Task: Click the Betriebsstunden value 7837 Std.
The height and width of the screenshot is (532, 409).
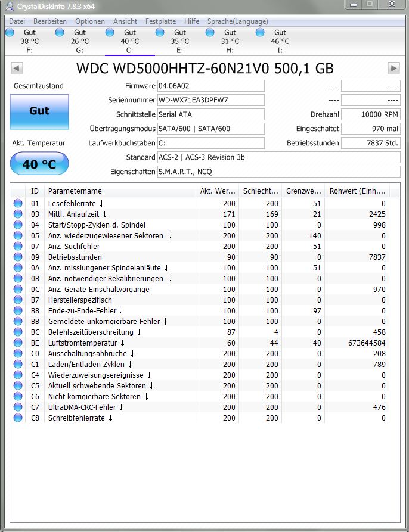Action: [371, 143]
